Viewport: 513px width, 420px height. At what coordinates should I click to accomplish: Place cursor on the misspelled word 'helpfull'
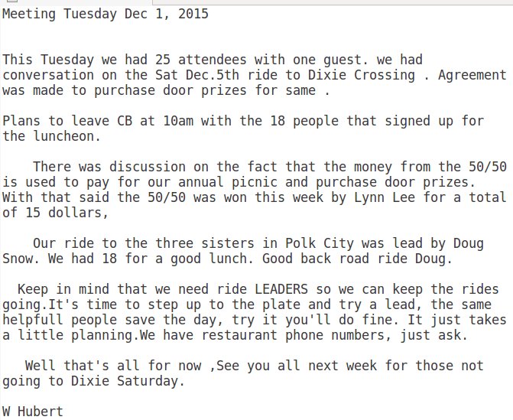point(32,320)
